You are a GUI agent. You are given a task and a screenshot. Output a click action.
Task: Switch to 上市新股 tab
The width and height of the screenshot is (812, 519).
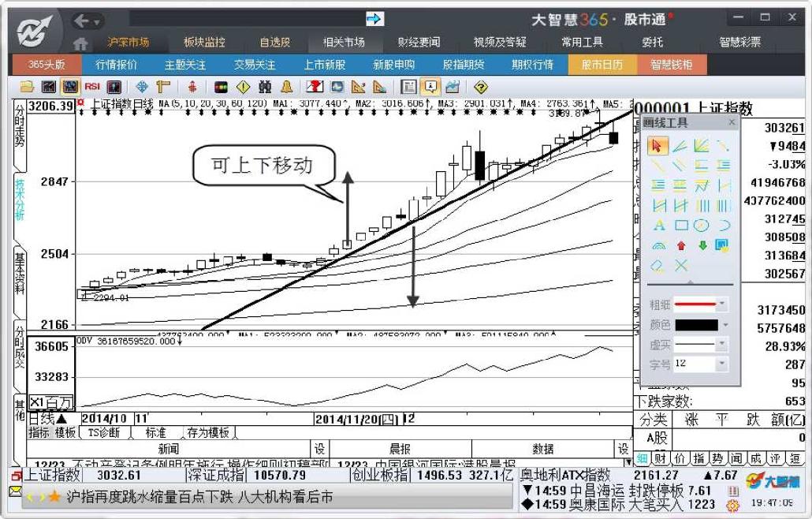click(324, 65)
